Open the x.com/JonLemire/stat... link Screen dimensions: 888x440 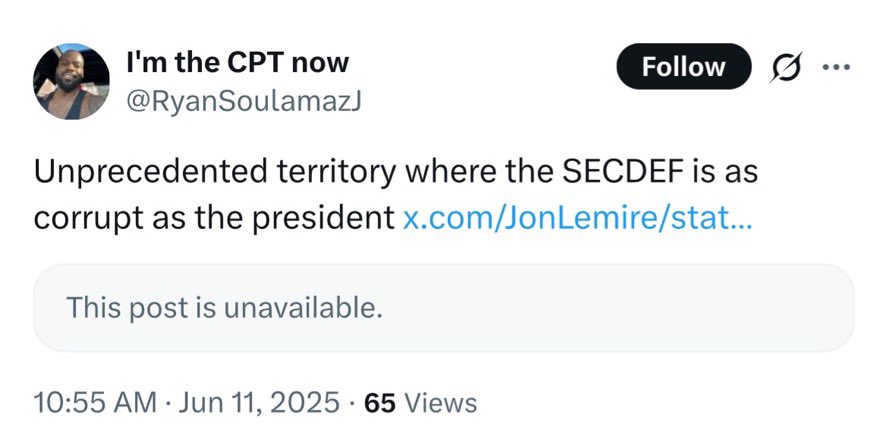[x=577, y=218]
